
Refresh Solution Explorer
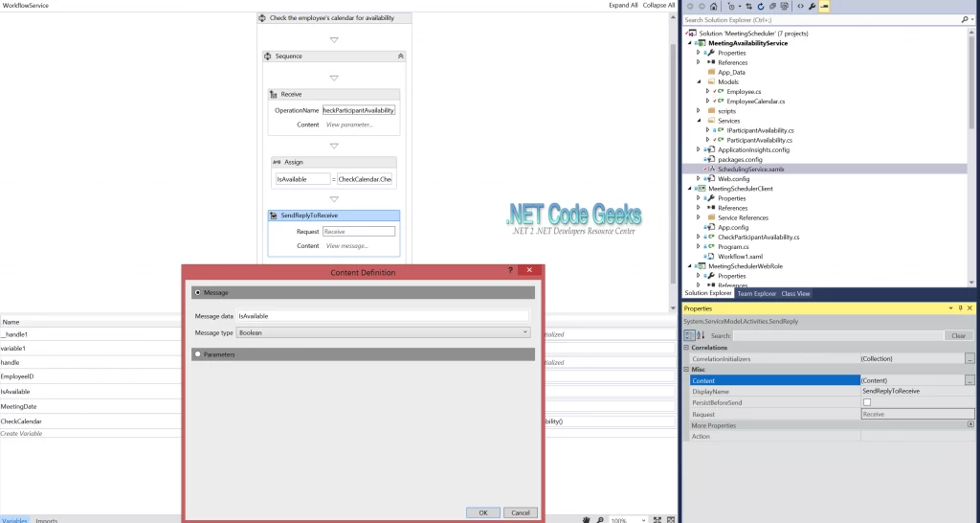761,7
